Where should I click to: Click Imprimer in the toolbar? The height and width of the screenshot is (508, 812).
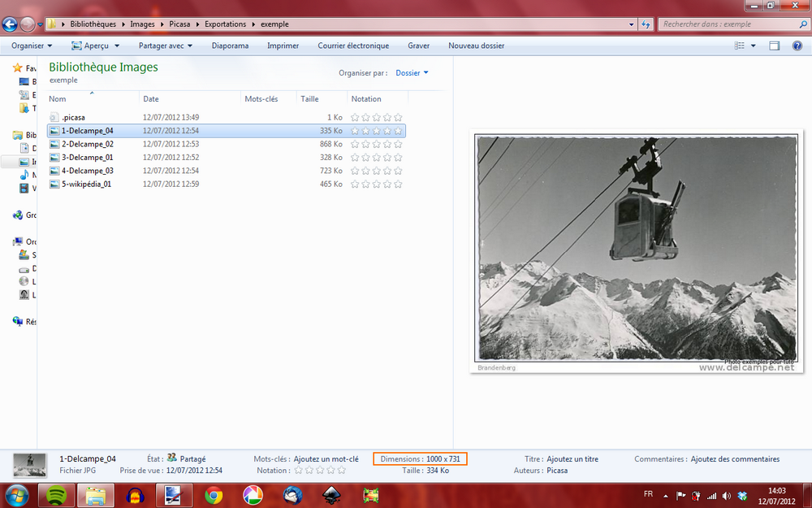pos(283,46)
